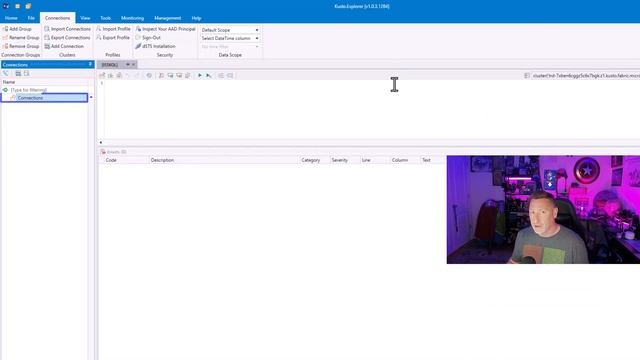Click the icon beside the cluster URL

[x=527, y=76]
